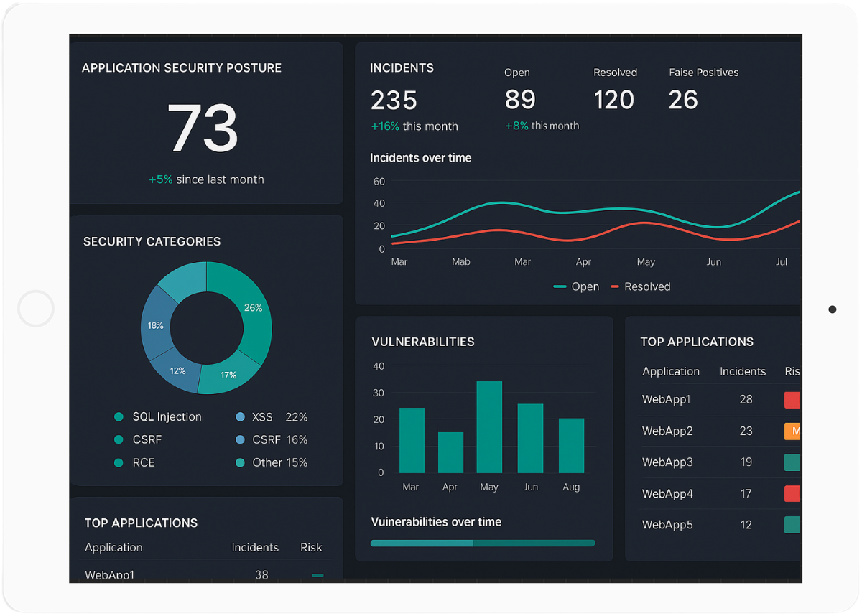Click the Other 15% legend dot

[x=240, y=463]
